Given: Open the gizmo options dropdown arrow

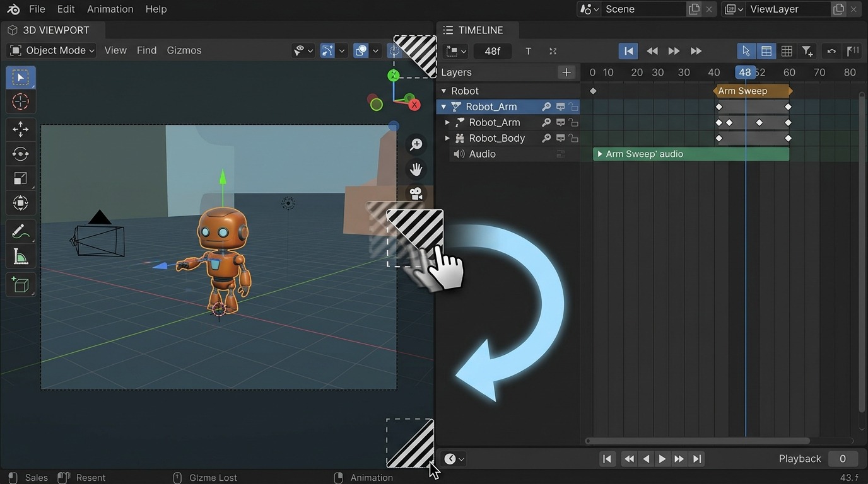Looking at the screenshot, I should [x=342, y=50].
